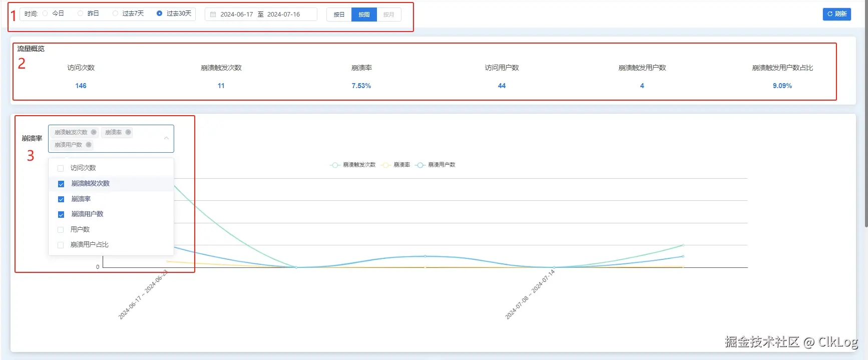
Task: Click the 崩溃触发用户数占比 metric label
Action: [x=782, y=68]
